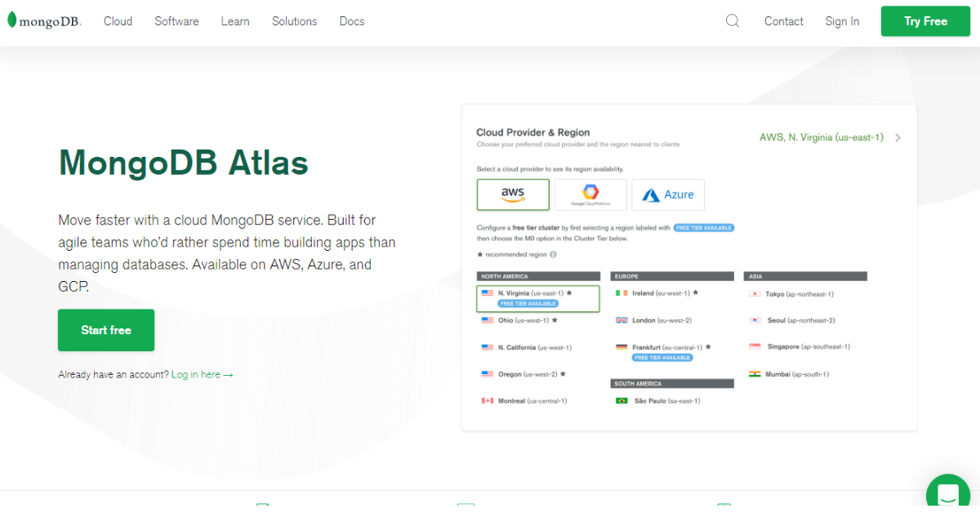
Task: Click the Cloud Provider & Region heading
Action: pyautogui.click(x=532, y=132)
